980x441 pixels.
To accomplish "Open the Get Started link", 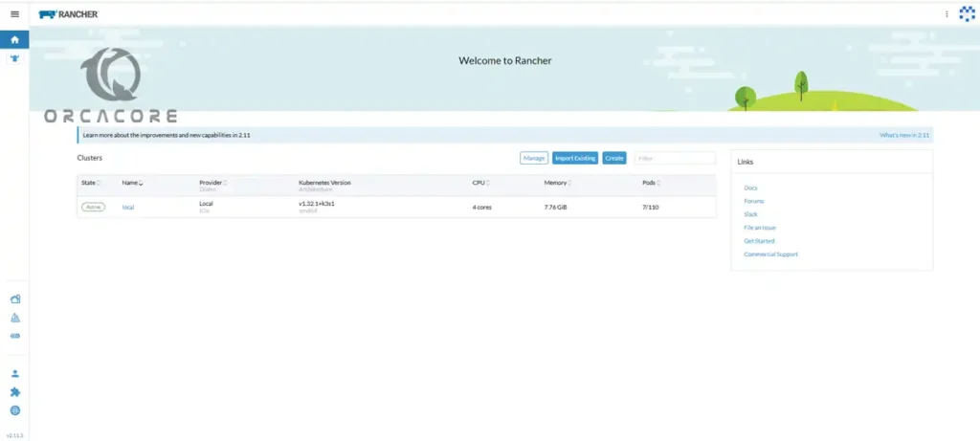I will (759, 241).
